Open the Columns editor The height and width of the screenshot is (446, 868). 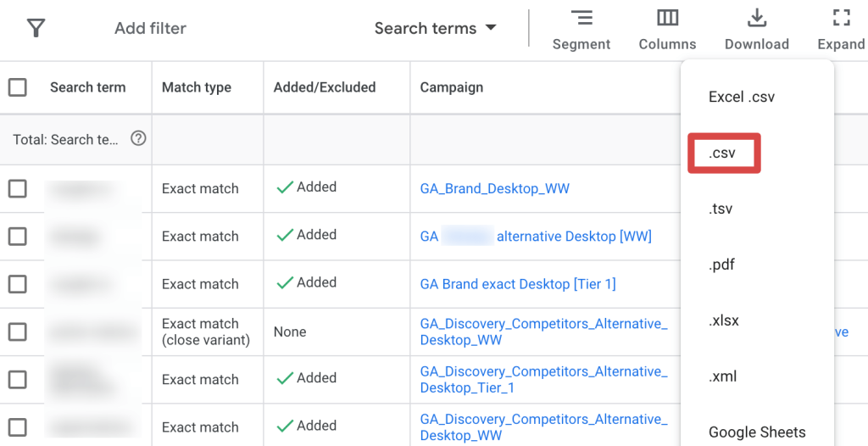[667, 30]
